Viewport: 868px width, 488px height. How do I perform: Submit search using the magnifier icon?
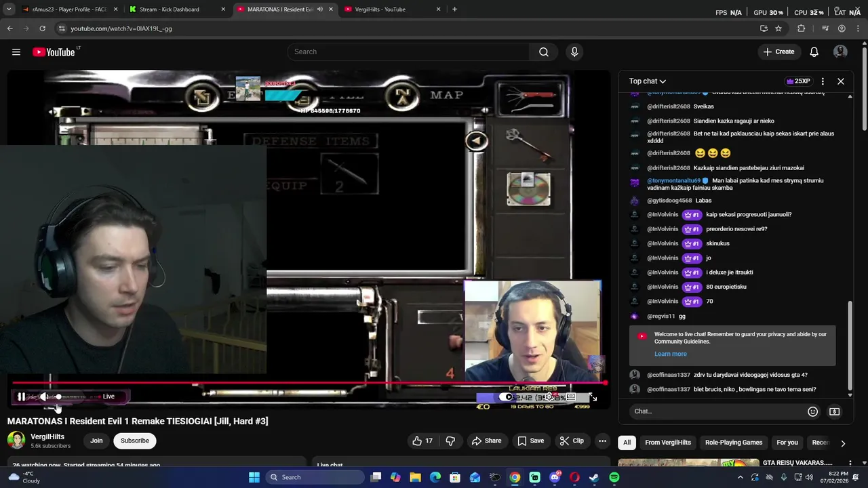pyautogui.click(x=543, y=52)
